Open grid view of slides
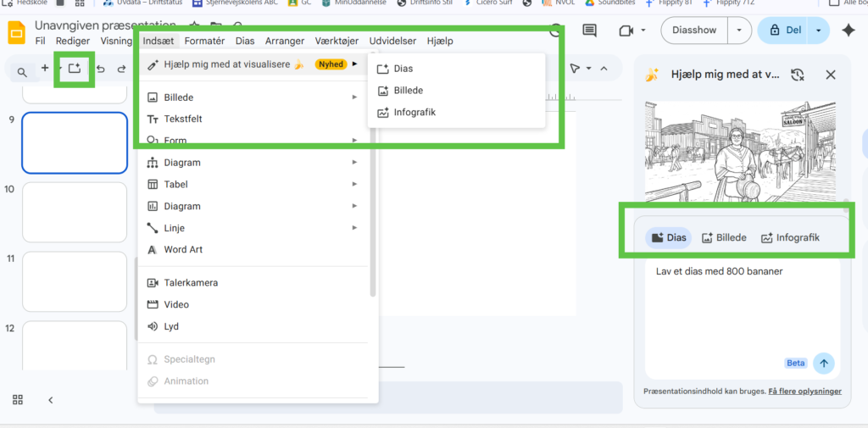Viewport: 868px width, 428px height. (18, 400)
